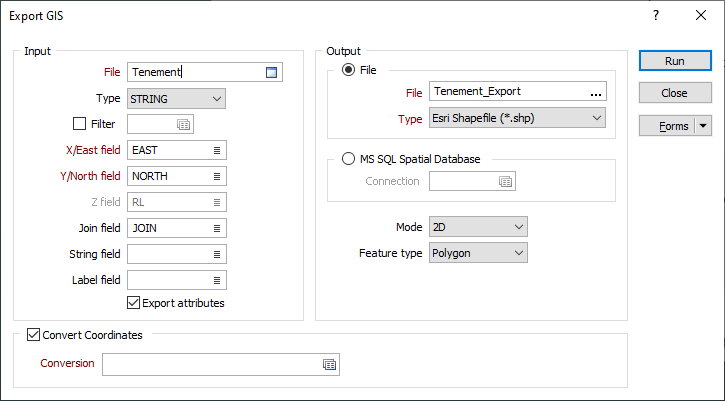This screenshot has height=401, width=726.
Task: Open the Conversion form selector icon
Action: (x=329, y=364)
